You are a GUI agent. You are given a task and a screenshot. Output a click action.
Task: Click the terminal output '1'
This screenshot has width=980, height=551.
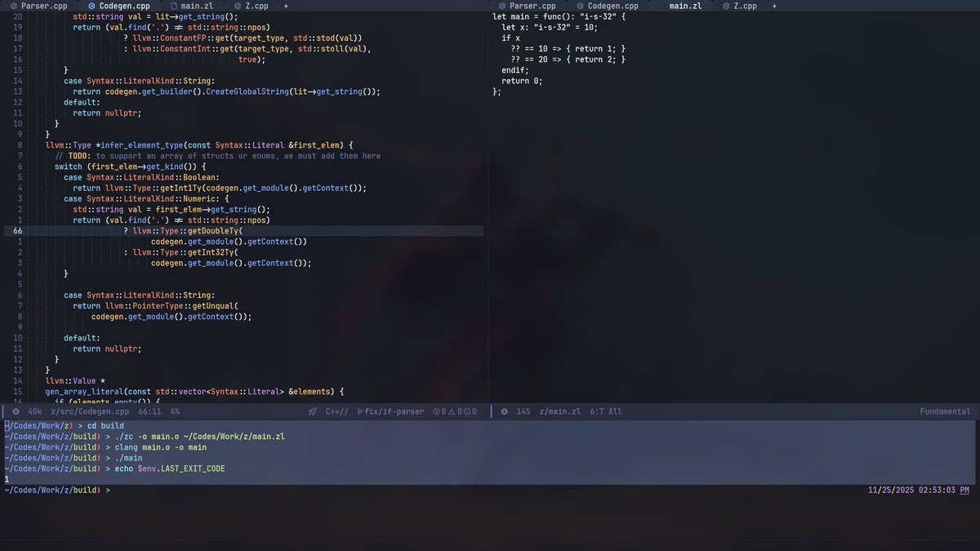(x=7, y=479)
